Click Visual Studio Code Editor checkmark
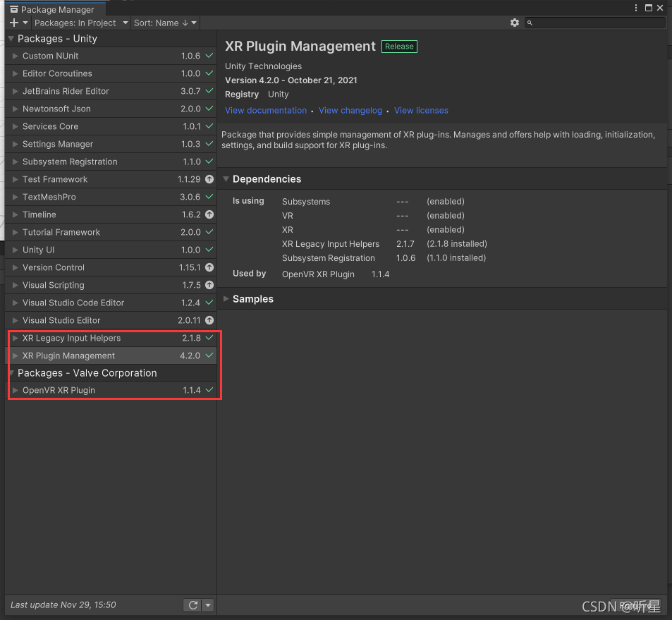The height and width of the screenshot is (620, 672). pyautogui.click(x=209, y=303)
